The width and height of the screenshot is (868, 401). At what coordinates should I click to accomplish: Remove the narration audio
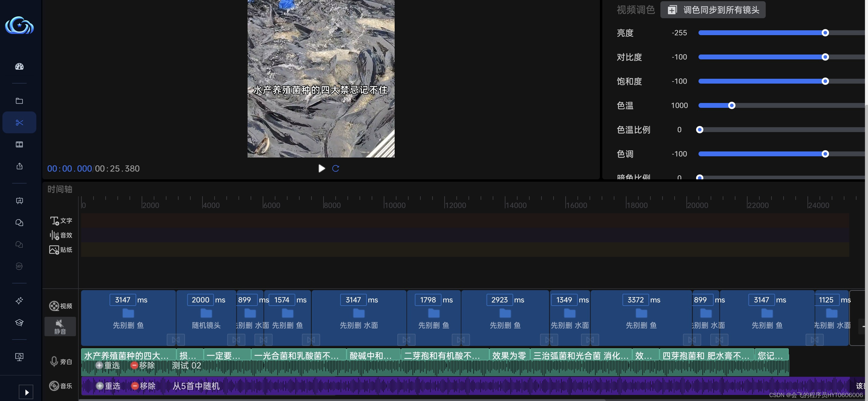[143, 365]
